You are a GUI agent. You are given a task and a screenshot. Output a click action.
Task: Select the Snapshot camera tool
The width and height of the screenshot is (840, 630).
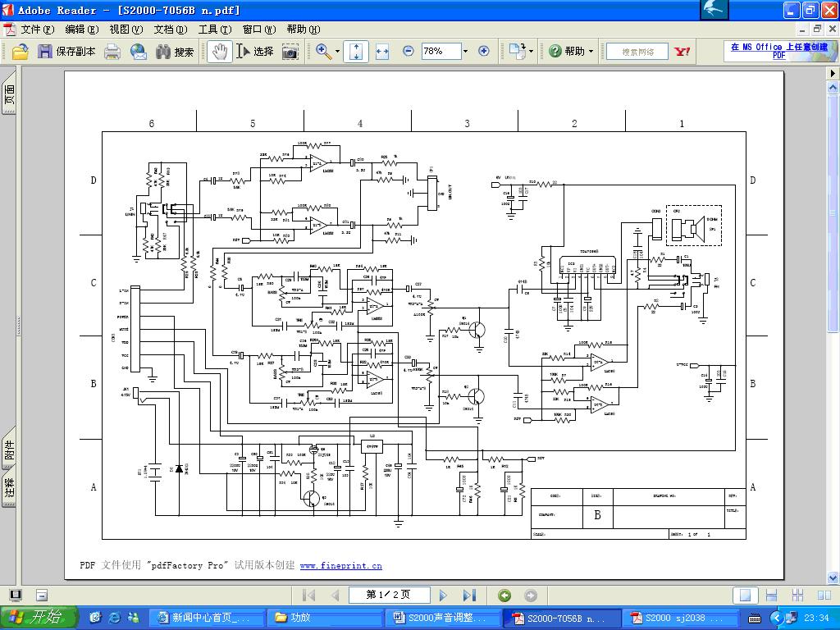290,52
